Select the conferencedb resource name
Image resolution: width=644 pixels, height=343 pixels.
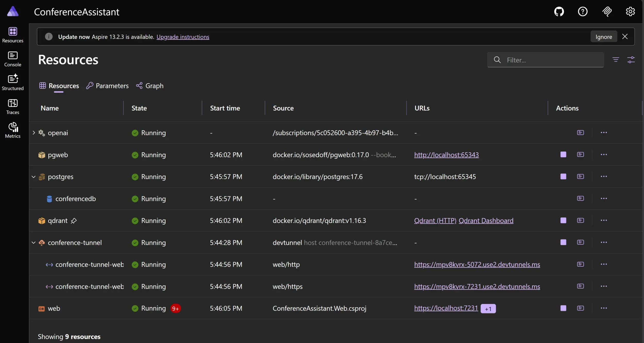click(75, 199)
